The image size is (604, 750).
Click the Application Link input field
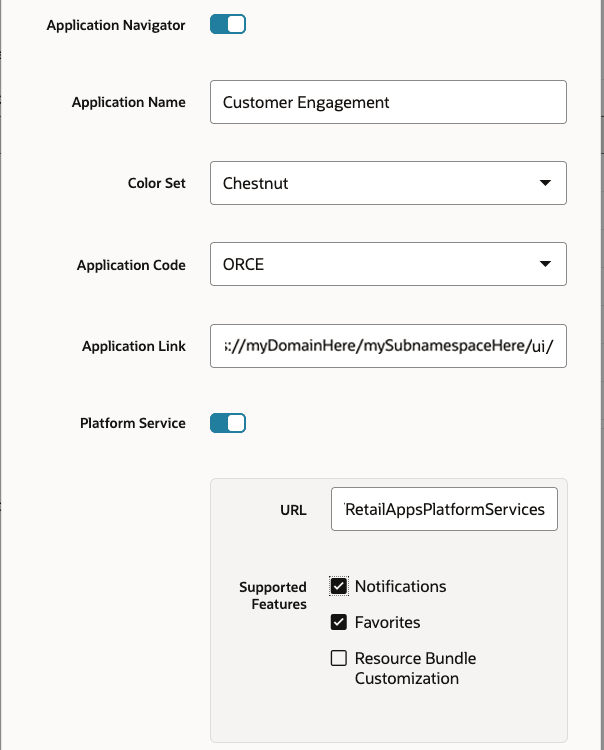[388, 346]
